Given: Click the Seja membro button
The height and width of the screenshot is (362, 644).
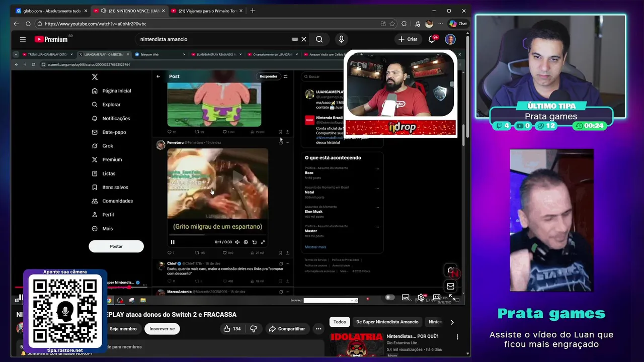Looking at the screenshot, I should (123, 329).
